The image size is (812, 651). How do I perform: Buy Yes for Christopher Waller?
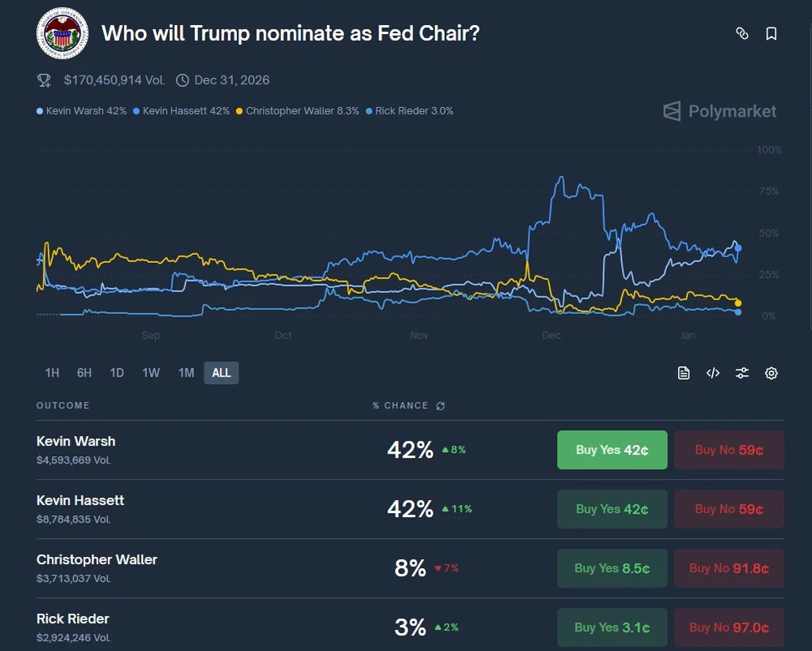[611, 568]
